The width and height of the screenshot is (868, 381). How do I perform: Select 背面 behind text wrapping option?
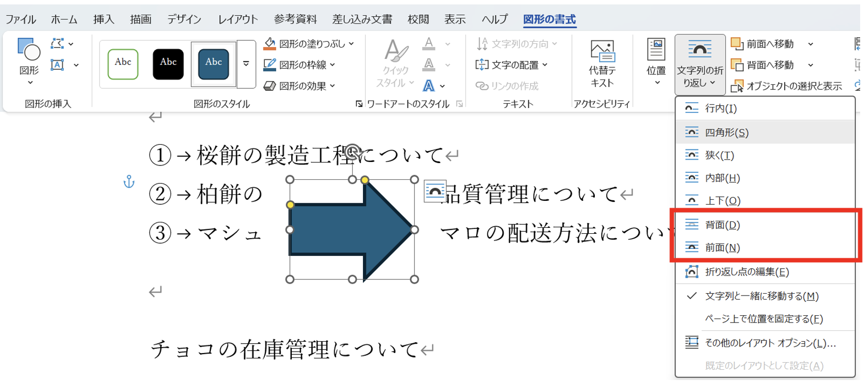coord(722,225)
